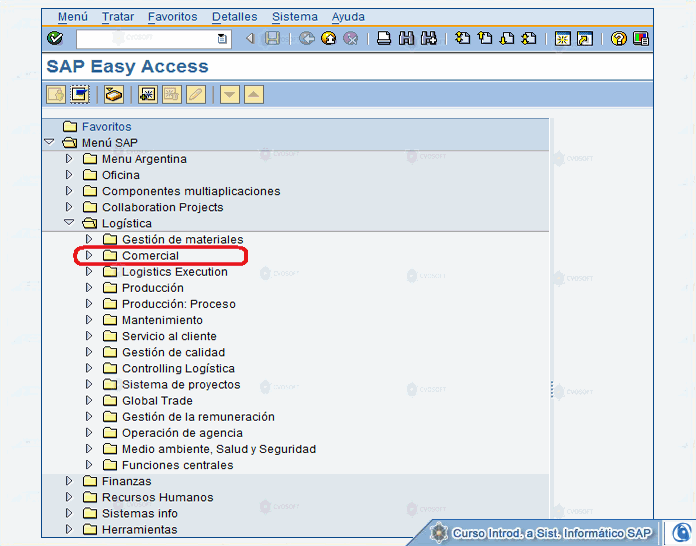Viewport: 696px width, 546px height.
Task: Click the Print icon
Action: pyautogui.click(x=384, y=38)
